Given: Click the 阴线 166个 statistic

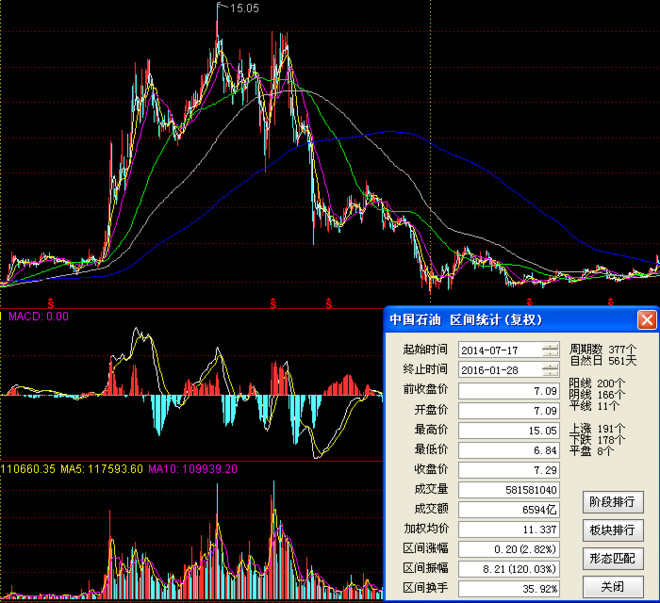Looking at the screenshot, I should 597,395.
